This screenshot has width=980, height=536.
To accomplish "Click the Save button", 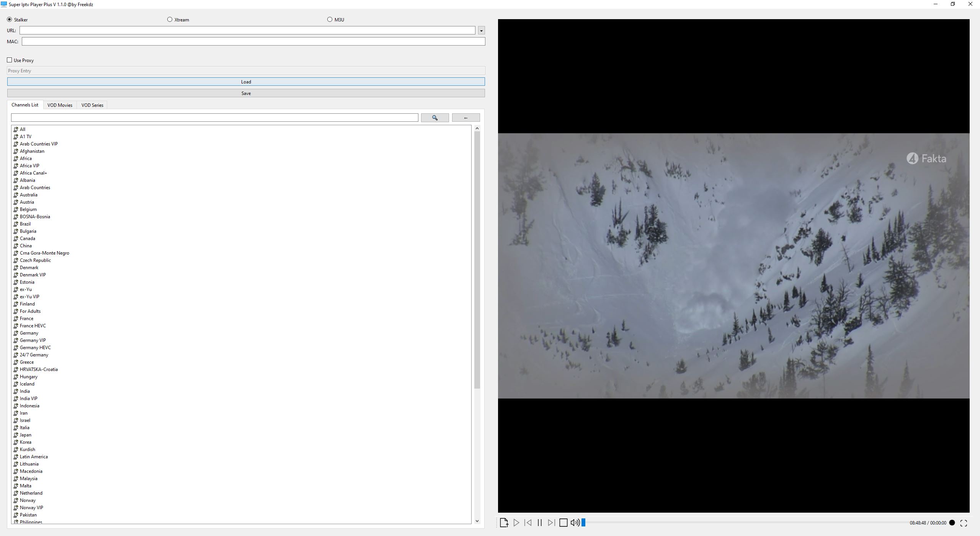I will (246, 93).
